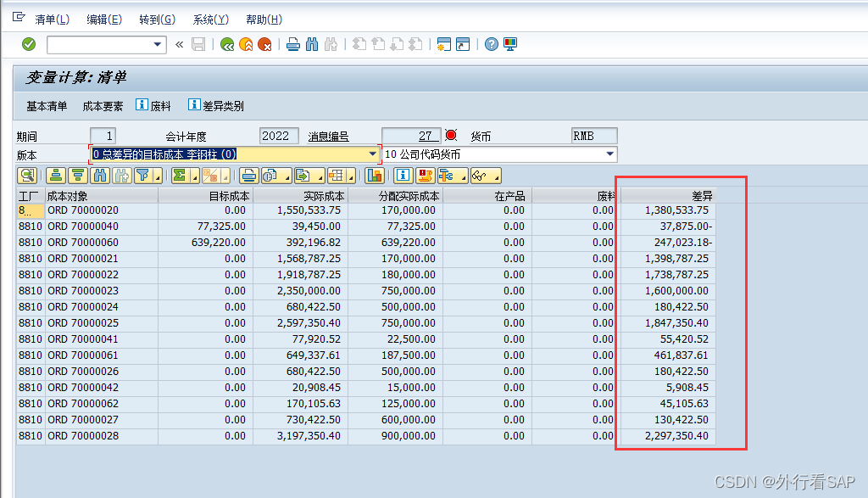Image resolution: width=868 pixels, height=498 pixels.
Task: Open the Choose Layout dropdown arrow
Action: (352, 176)
